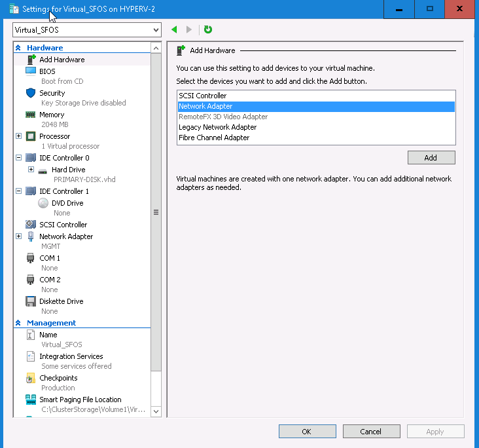Click the Checkpoints icon under Management
This screenshot has height=448, width=479.
tap(30, 378)
